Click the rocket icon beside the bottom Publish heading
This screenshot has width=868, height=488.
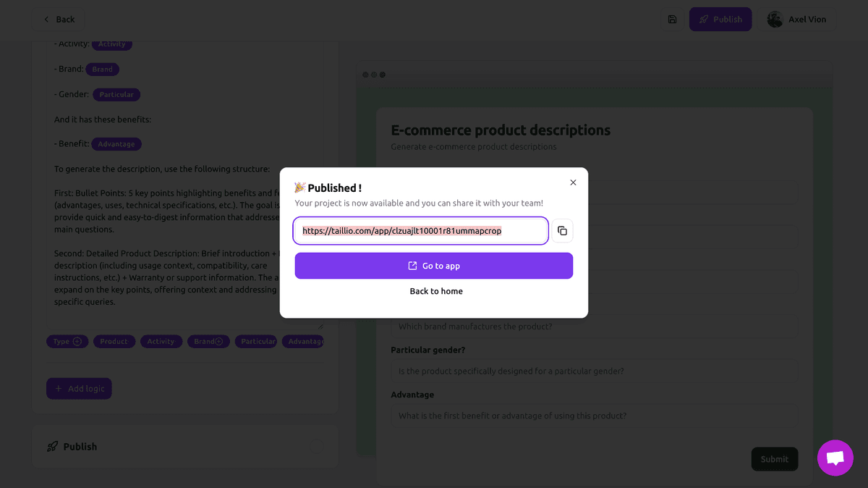click(53, 446)
